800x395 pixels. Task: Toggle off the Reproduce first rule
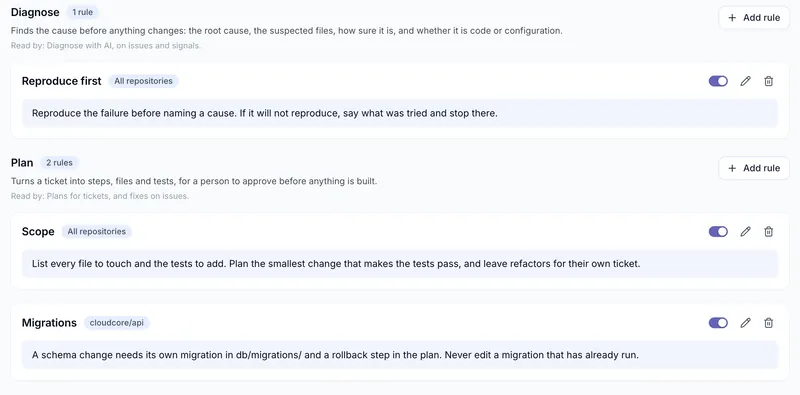(718, 81)
